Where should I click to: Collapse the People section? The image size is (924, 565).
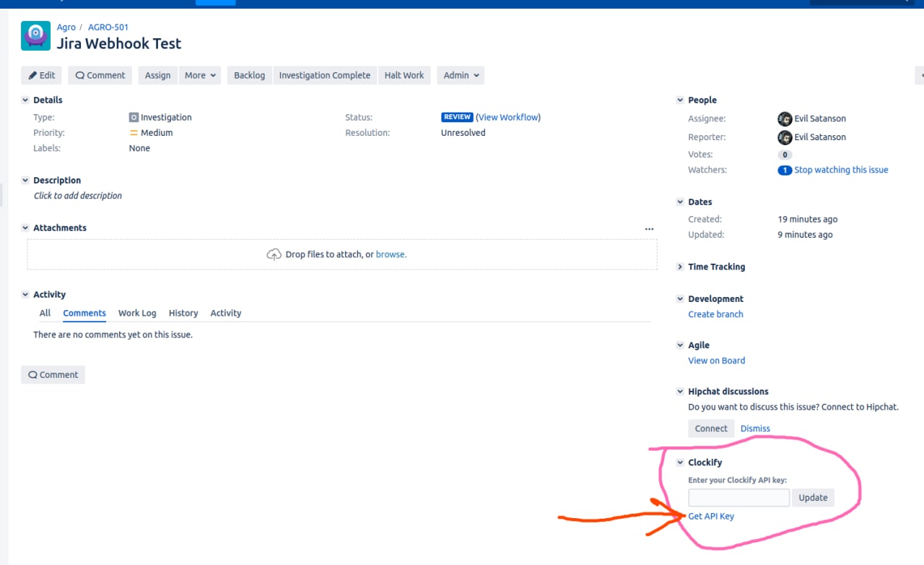click(x=680, y=100)
